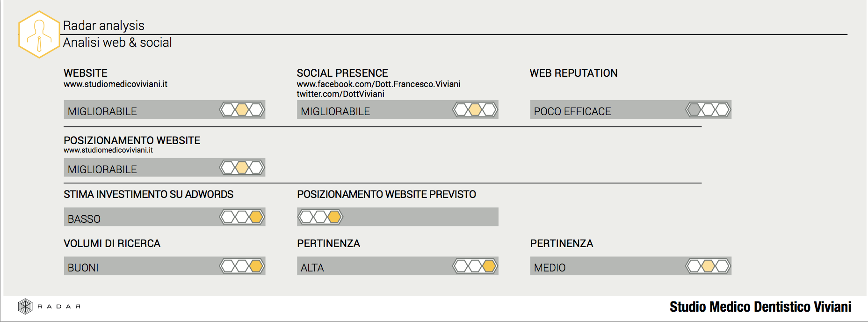Click the MEDIO pertinenza hexagon indicator
Viewport: 868px width, 322px height.
(708, 266)
